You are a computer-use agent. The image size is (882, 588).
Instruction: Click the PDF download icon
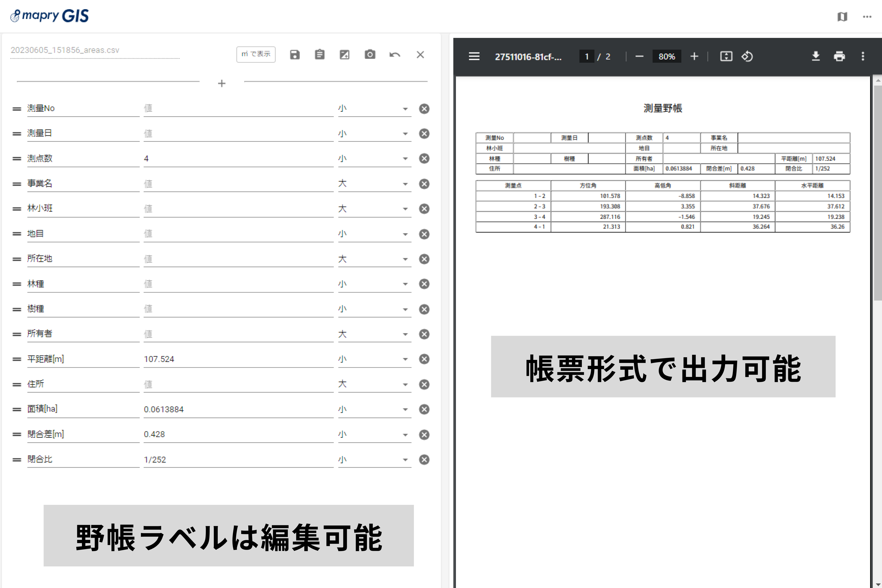pyautogui.click(x=816, y=57)
